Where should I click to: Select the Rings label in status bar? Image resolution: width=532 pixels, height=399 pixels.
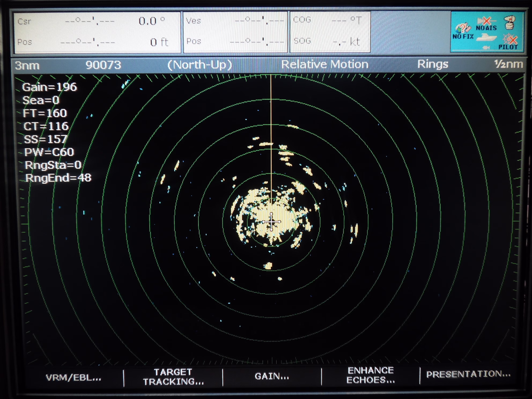point(433,64)
